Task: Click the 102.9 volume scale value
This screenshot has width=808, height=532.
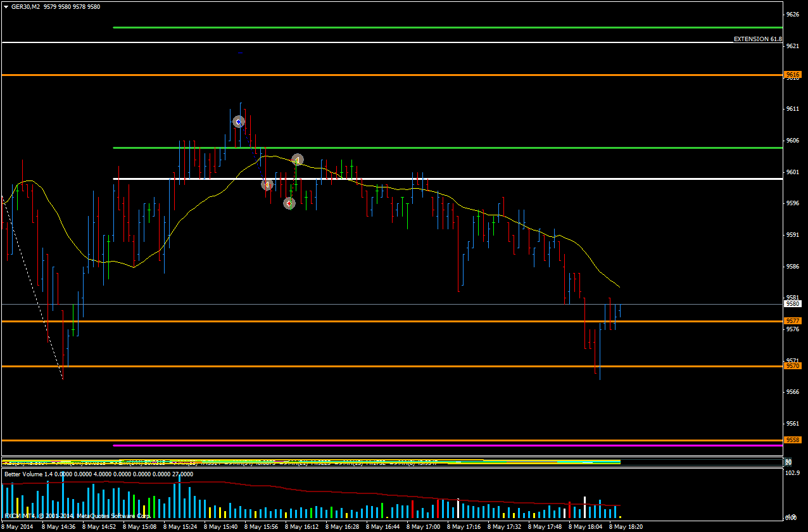Action: pyautogui.click(x=792, y=473)
